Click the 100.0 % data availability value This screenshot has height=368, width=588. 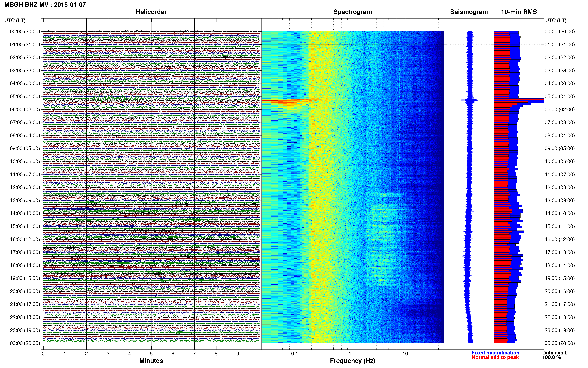[x=552, y=357]
